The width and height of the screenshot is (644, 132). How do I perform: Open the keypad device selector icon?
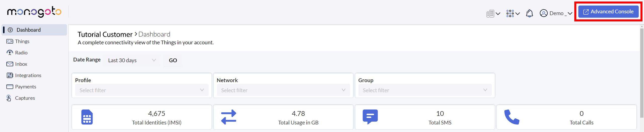(490, 14)
